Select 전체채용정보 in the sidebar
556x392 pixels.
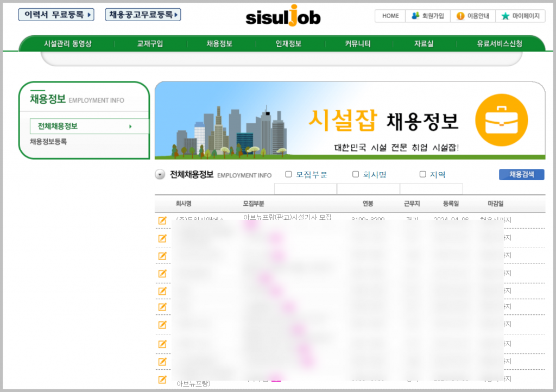coord(90,126)
